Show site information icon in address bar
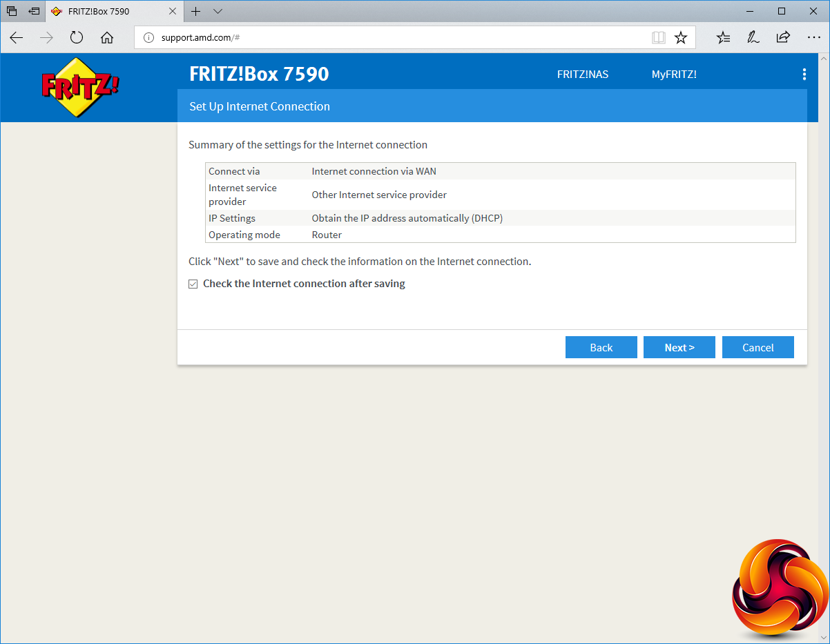 tap(148, 38)
